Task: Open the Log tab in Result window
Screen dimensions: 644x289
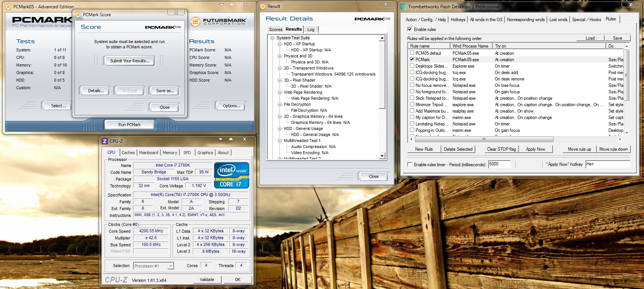Action: coord(311,29)
